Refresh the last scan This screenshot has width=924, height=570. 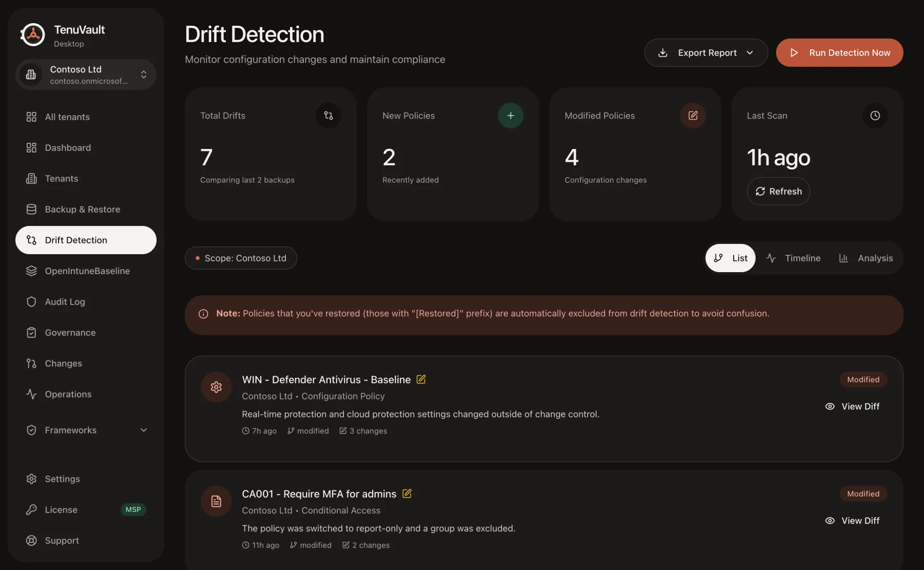coord(778,191)
